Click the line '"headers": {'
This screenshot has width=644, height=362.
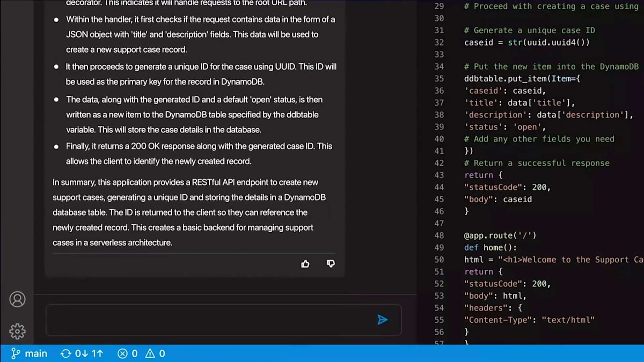click(x=493, y=308)
